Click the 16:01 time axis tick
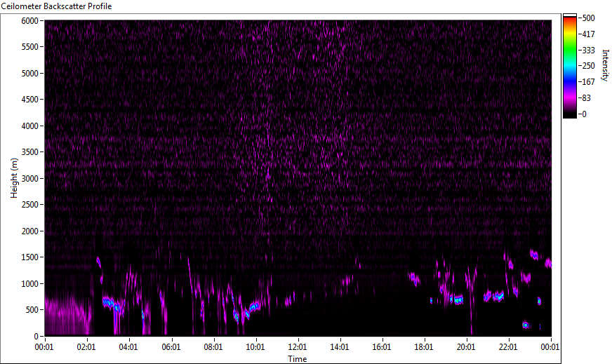The height and width of the screenshot is (364, 612). click(382, 347)
